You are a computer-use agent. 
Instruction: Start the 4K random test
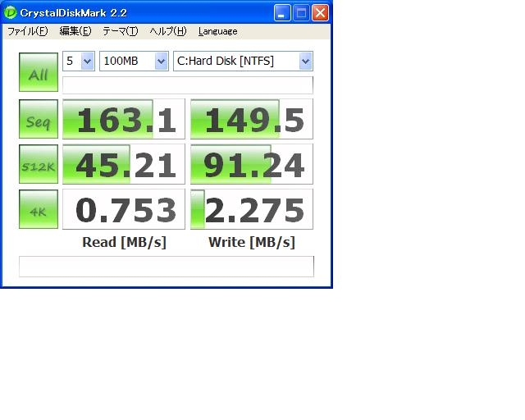point(39,209)
